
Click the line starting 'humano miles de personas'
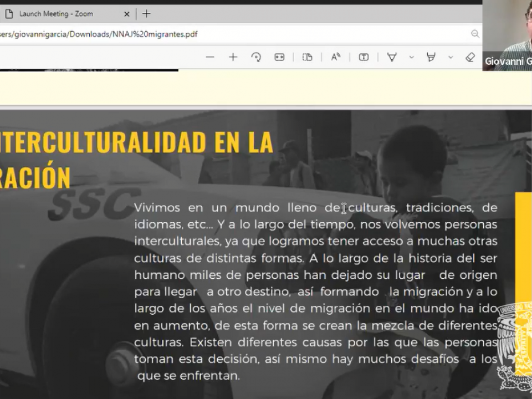315,275
